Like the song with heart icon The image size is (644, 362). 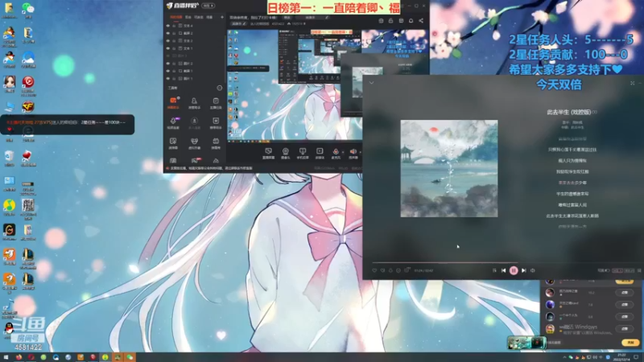(x=374, y=270)
